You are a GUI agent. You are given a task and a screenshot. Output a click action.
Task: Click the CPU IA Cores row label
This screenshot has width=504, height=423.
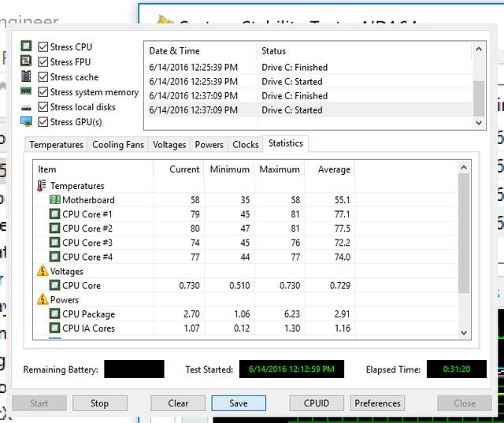88,328
